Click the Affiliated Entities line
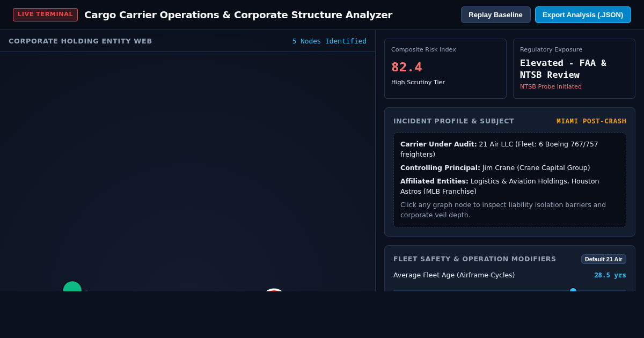The width and height of the screenshot is (644, 338). click(x=500, y=186)
